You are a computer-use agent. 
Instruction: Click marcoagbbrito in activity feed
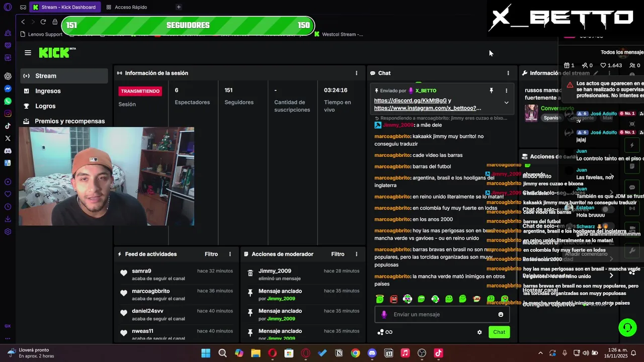click(x=151, y=291)
